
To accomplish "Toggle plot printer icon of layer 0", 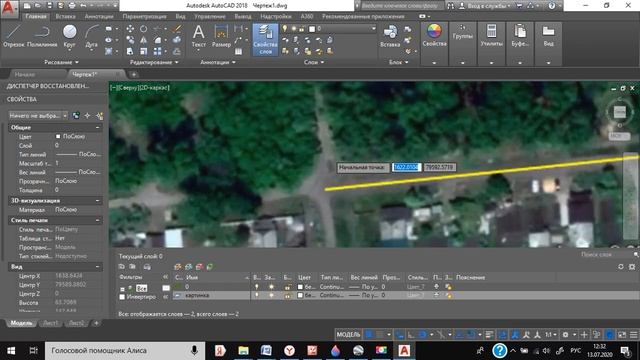I will point(436,287).
